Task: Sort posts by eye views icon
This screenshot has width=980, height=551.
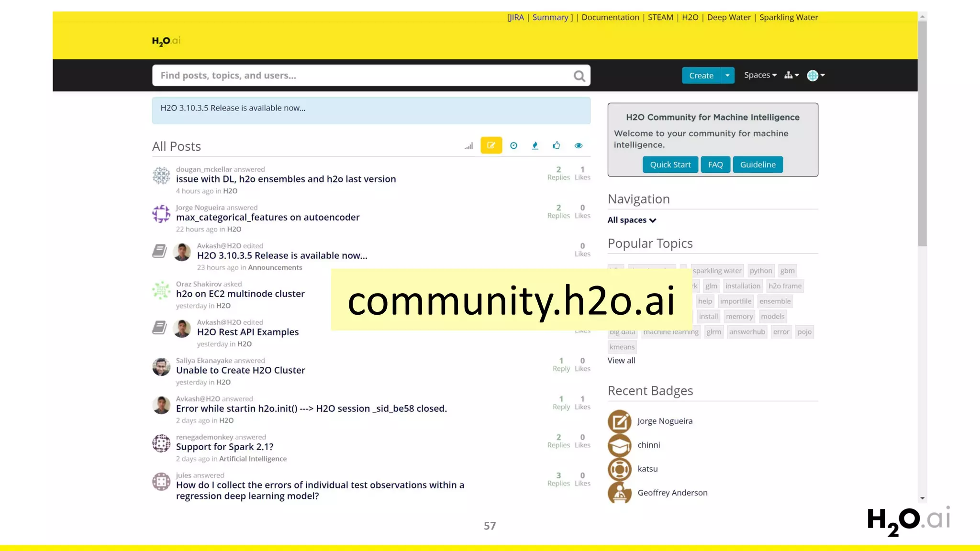Action: [x=579, y=146]
